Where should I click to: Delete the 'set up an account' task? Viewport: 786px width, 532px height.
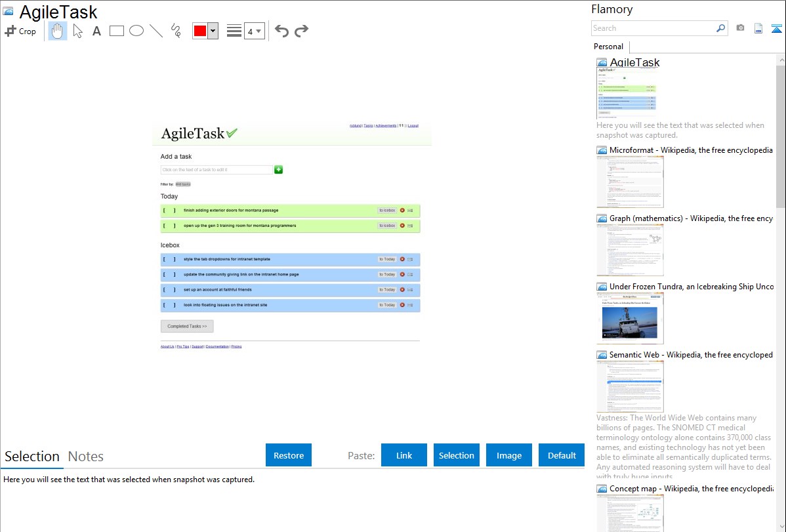tap(402, 290)
